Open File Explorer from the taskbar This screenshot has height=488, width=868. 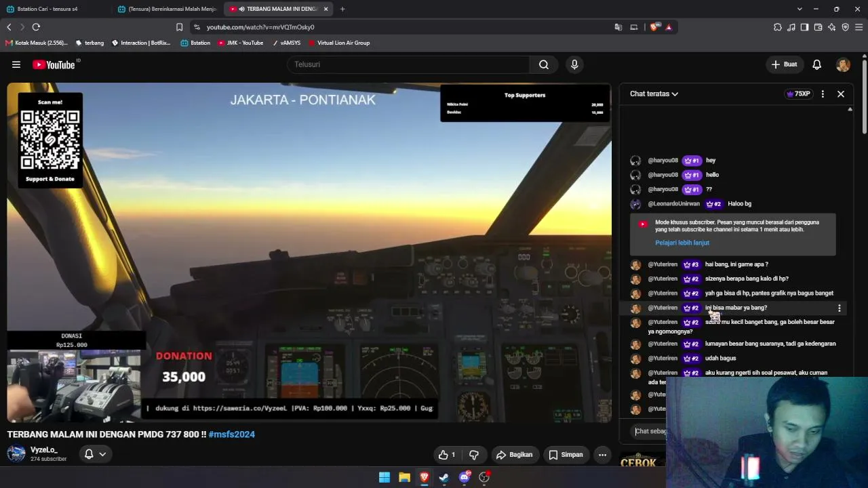click(404, 477)
